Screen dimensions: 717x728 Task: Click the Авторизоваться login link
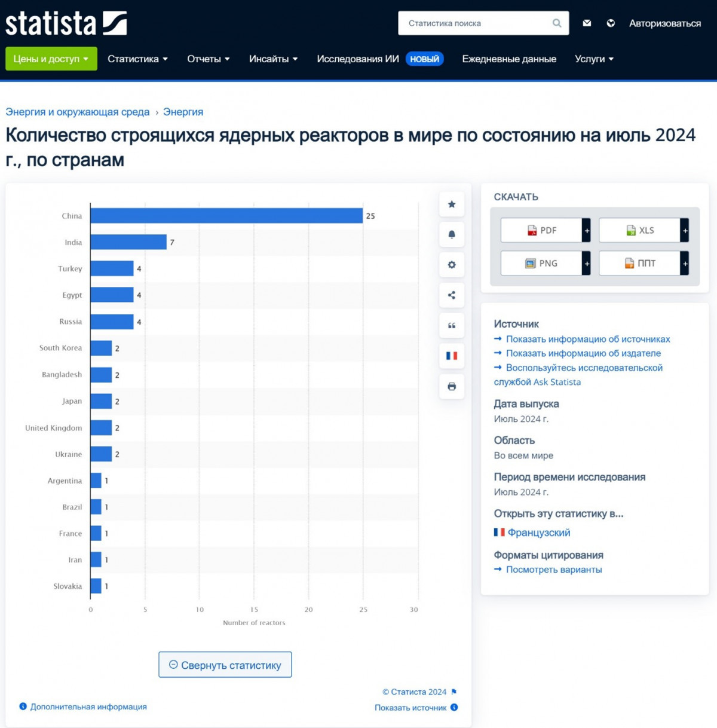pos(664,23)
